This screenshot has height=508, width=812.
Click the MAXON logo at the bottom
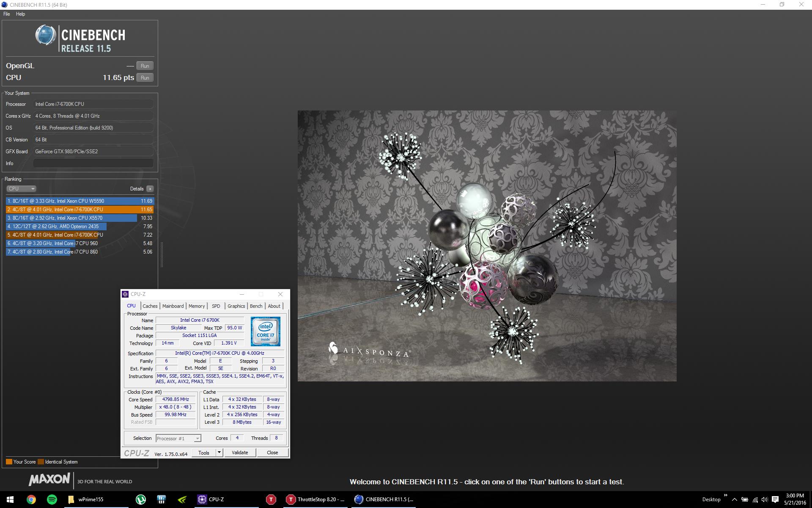49,480
